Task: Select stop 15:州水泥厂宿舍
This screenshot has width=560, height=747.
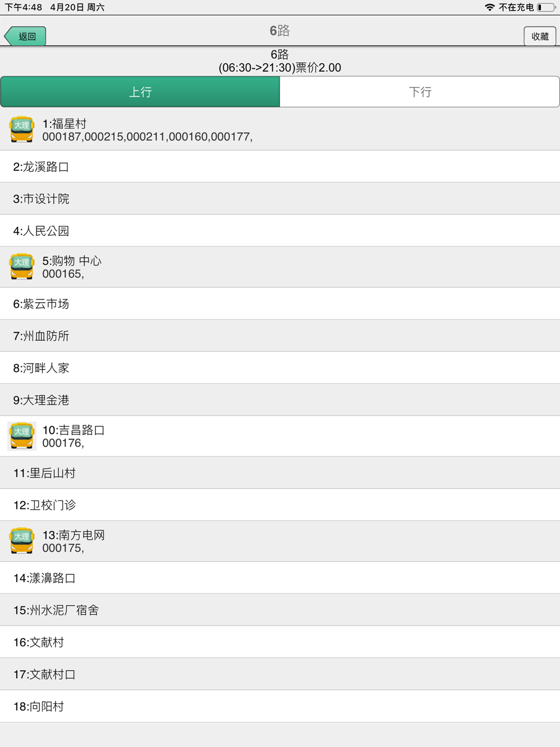Action: [x=280, y=610]
